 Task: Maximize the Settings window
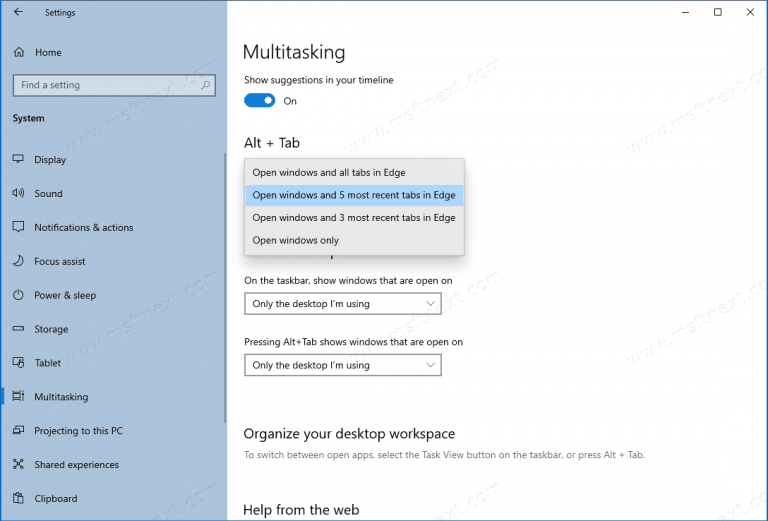tap(718, 12)
